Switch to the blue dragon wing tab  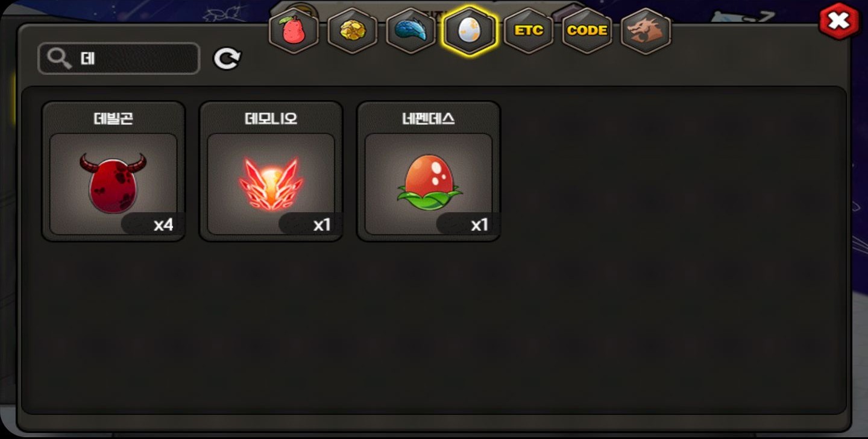[x=410, y=31]
